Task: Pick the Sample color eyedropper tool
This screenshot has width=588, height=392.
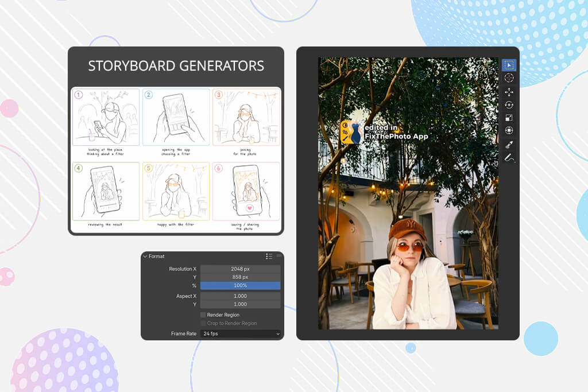Action: pos(509,145)
